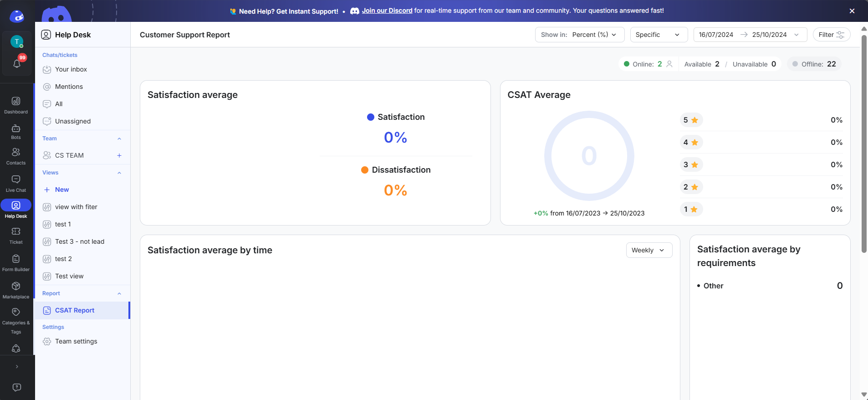
Task: Collapse the Report section chevron
Action: click(119, 293)
